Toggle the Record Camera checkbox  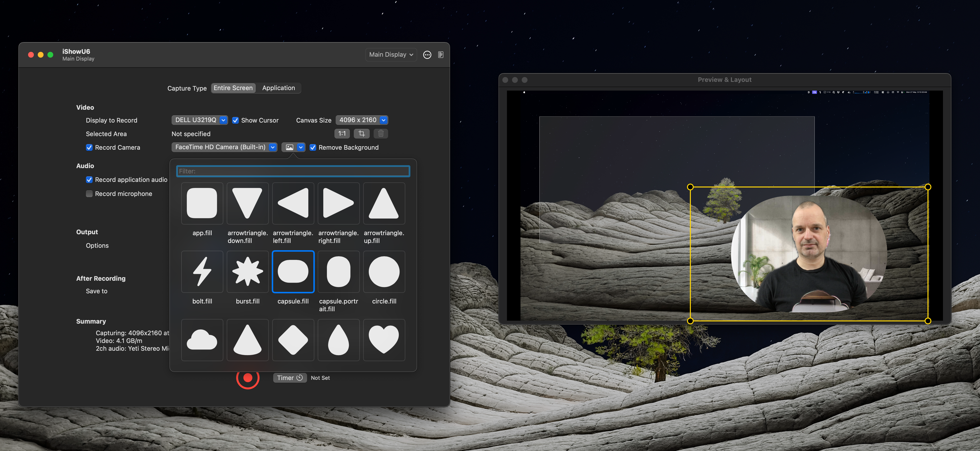coord(89,148)
